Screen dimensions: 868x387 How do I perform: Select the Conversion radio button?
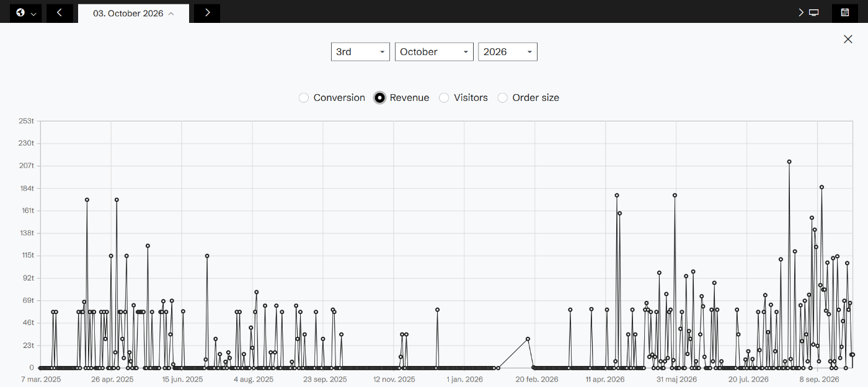304,98
